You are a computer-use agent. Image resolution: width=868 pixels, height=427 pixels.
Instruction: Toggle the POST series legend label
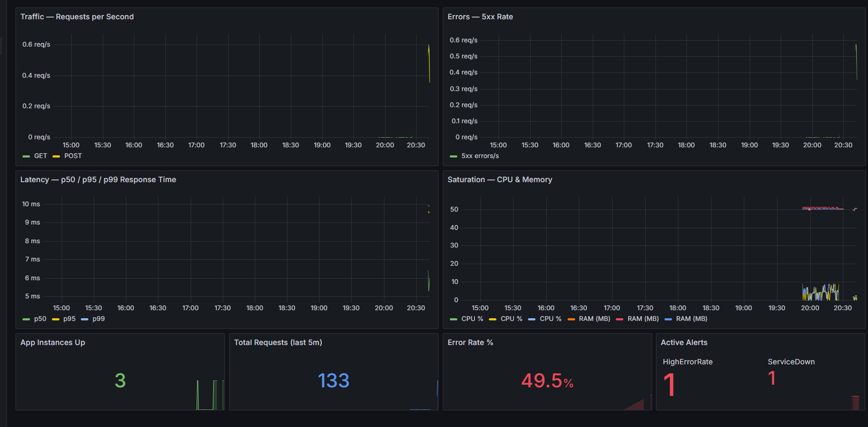pos(73,156)
